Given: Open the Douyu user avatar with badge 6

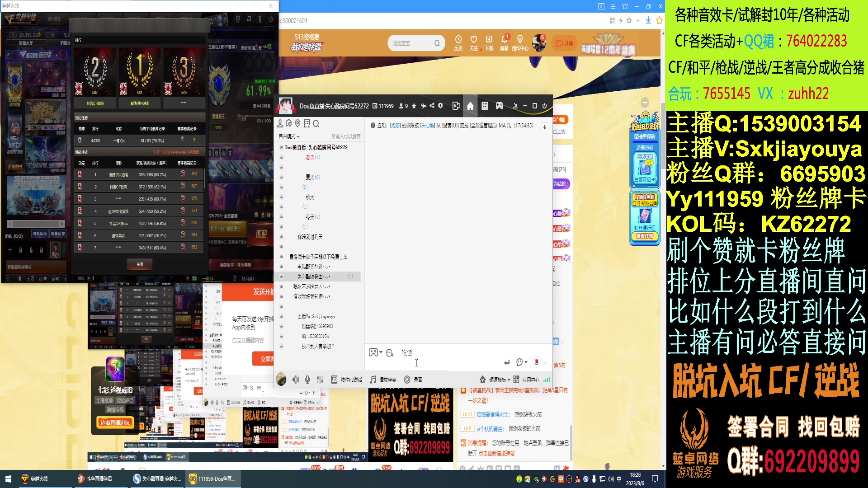Looking at the screenshot, I should pos(539,42).
